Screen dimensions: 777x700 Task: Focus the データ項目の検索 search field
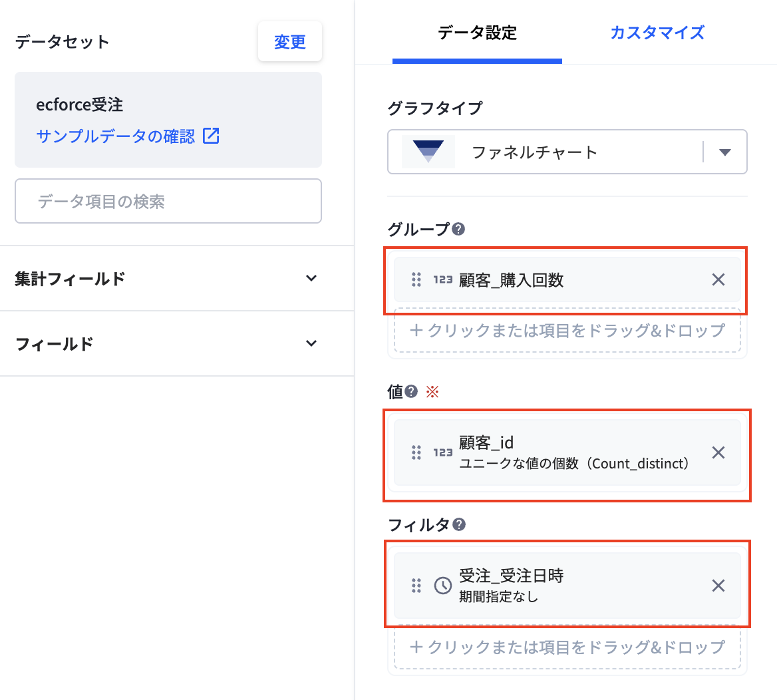[168, 201]
